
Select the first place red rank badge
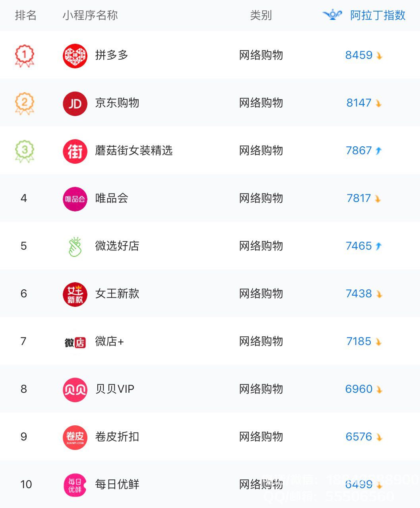(x=25, y=55)
